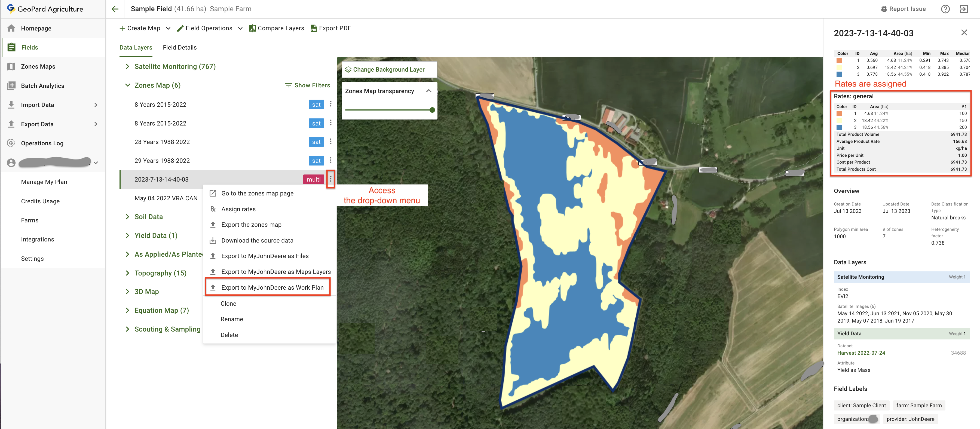Expand Satellite Monitoring (767) layers
This screenshot has width=980, height=429.
(x=127, y=66)
